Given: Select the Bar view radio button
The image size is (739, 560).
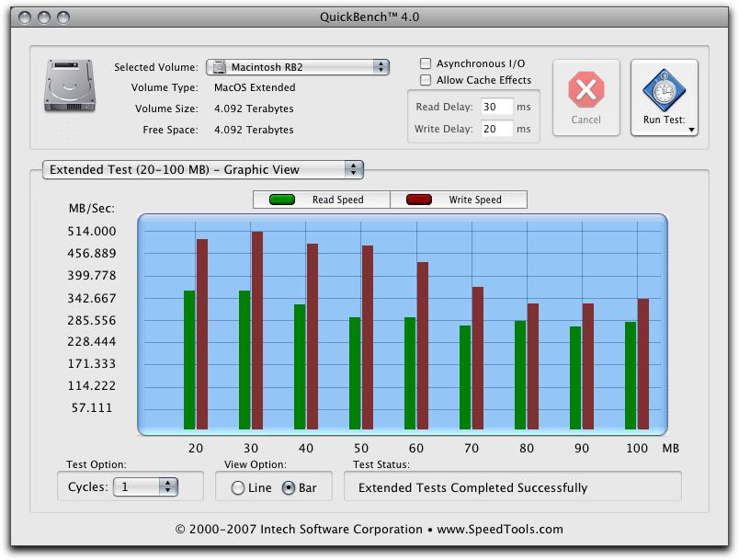Looking at the screenshot, I should coord(289,488).
